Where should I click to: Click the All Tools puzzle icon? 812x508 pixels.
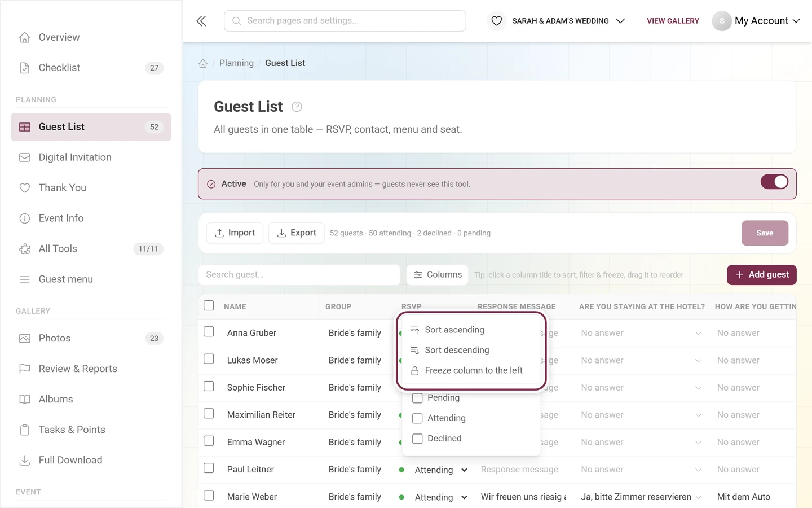pos(25,249)
